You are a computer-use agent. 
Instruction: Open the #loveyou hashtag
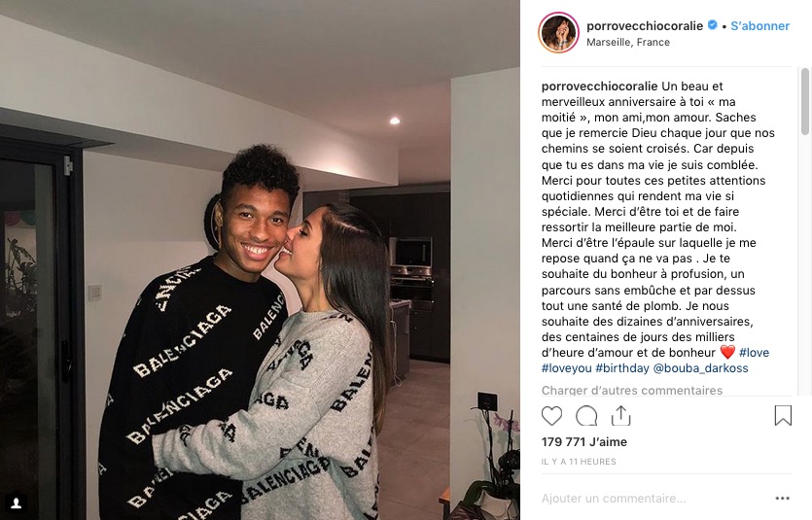click(567, 368)
